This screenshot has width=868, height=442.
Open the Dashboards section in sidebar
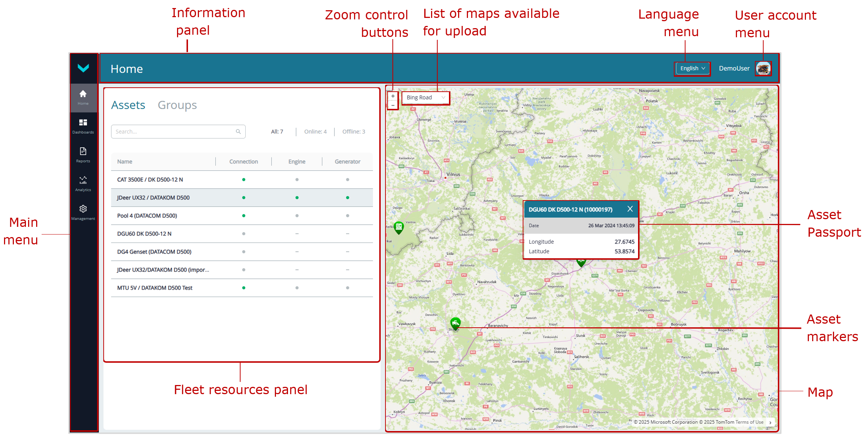(83, 126)
